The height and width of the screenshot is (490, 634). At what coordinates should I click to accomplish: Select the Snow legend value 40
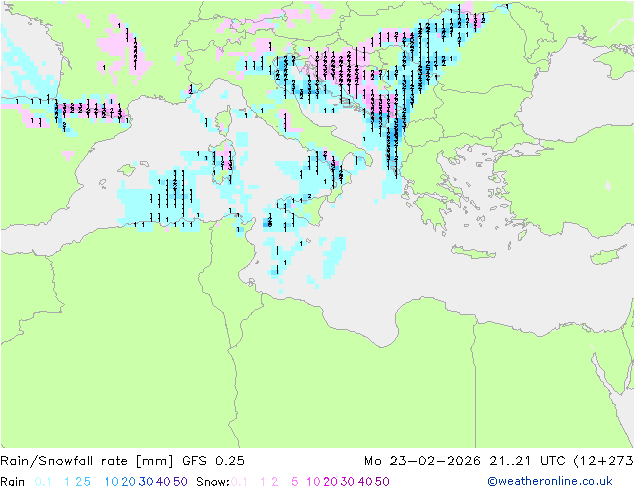click(365, 482)
